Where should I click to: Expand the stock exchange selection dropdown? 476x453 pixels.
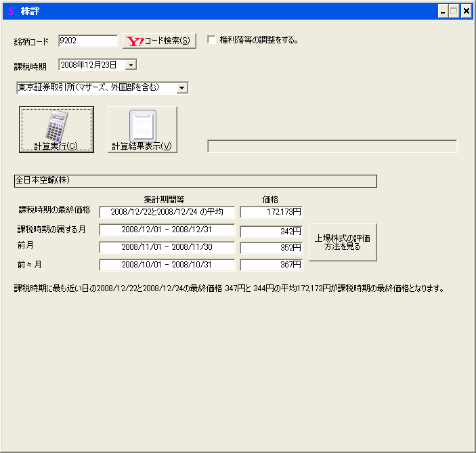[181, 87]
